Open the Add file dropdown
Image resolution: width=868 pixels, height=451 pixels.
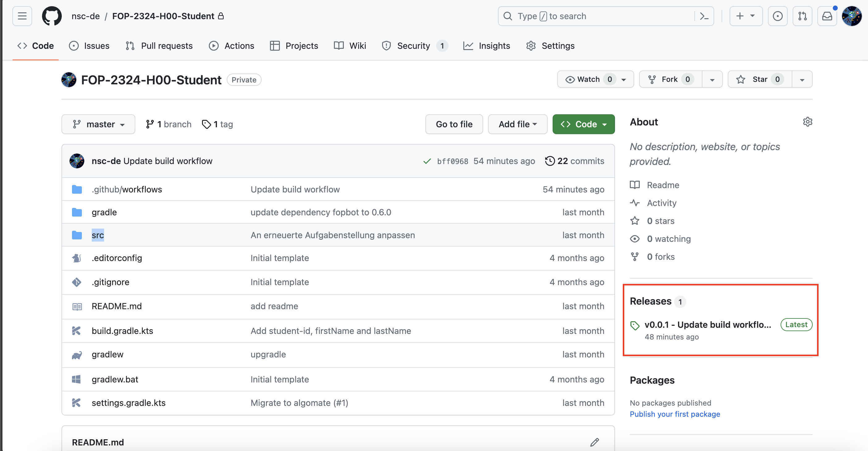(x=517, y=124)
